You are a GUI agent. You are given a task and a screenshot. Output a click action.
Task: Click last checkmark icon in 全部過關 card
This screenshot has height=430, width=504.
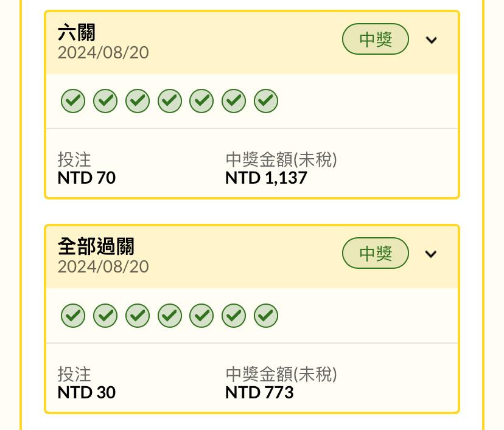[266, 316]
